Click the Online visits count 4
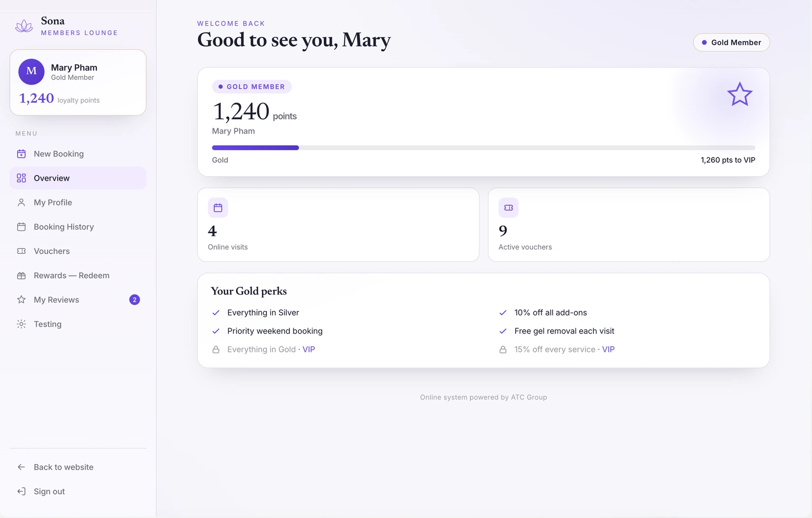The height and width of the screenshot is (518, 812). [212, 231]
